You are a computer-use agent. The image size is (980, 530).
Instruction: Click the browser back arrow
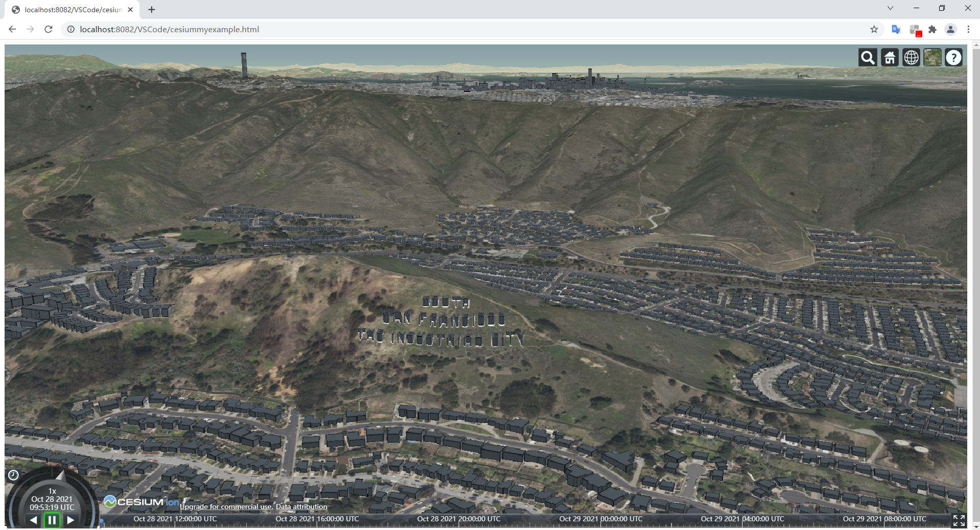(12, 29)
